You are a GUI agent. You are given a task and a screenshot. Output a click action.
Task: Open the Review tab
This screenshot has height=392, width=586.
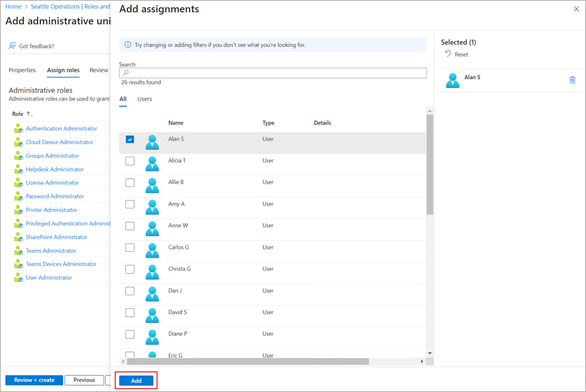pyautogui.click(x=99, y=70)
